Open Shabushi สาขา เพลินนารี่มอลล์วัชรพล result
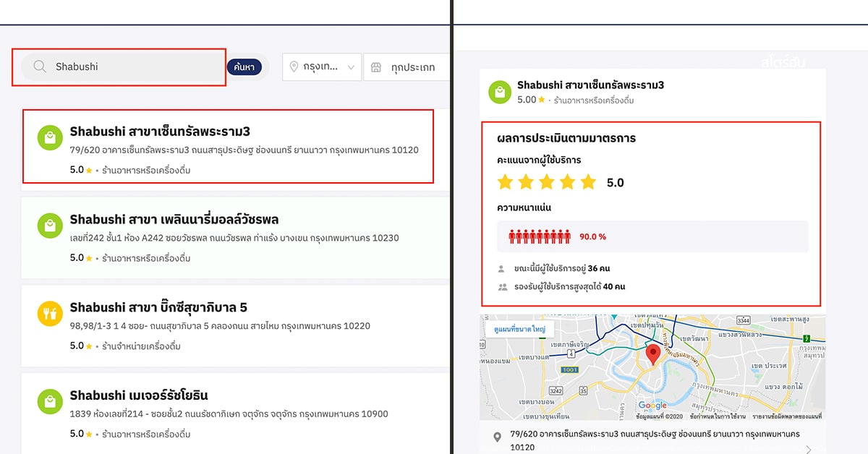Screen dimensions: 868x454 pos(235,238)
